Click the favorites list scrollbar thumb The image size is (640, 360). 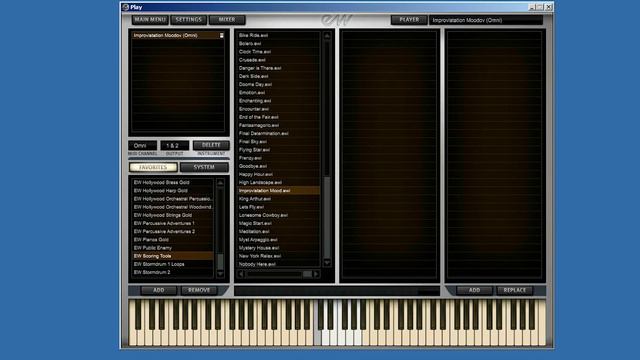pyautogui.click(x=220, y=261)
